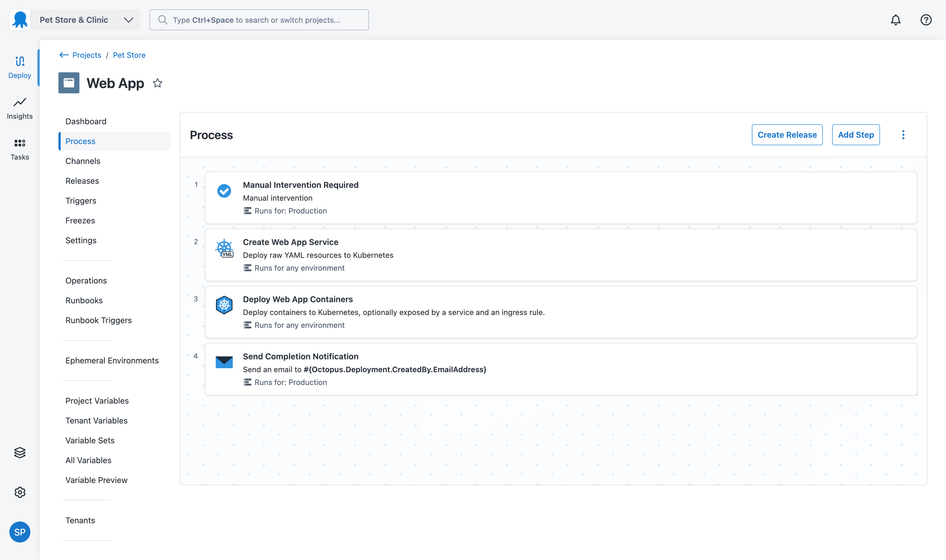Click the help question mark icon
This screenshot has height=560, width=946.
(926, 20)
